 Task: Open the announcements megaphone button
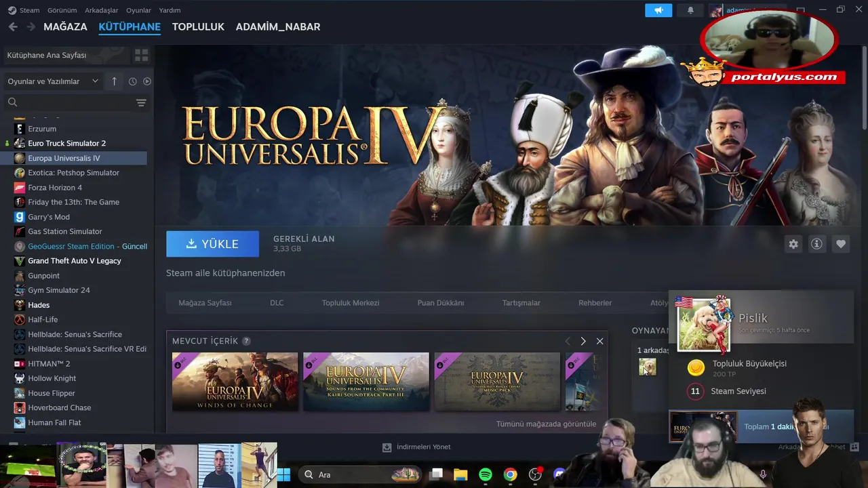(658, 10)
